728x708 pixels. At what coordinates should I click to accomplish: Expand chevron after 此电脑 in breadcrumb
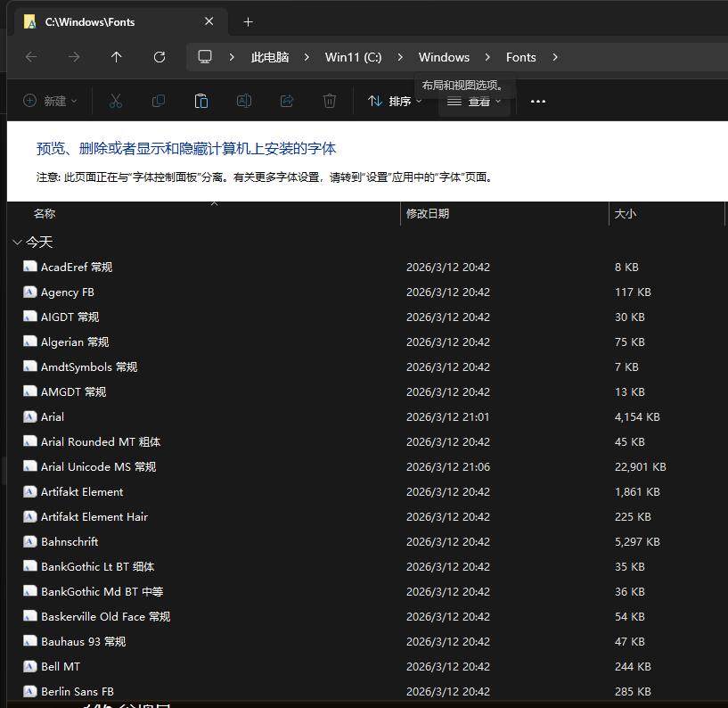point(307,57)
